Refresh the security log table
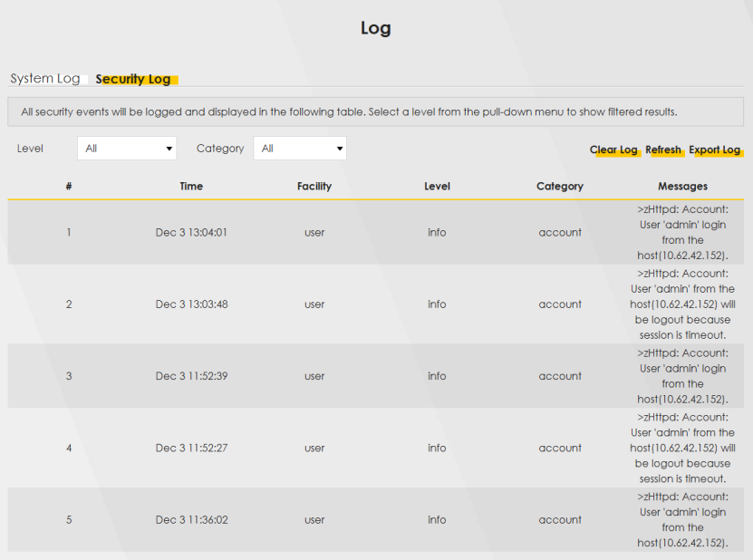753x560 pixels. [x=663, y=150]
